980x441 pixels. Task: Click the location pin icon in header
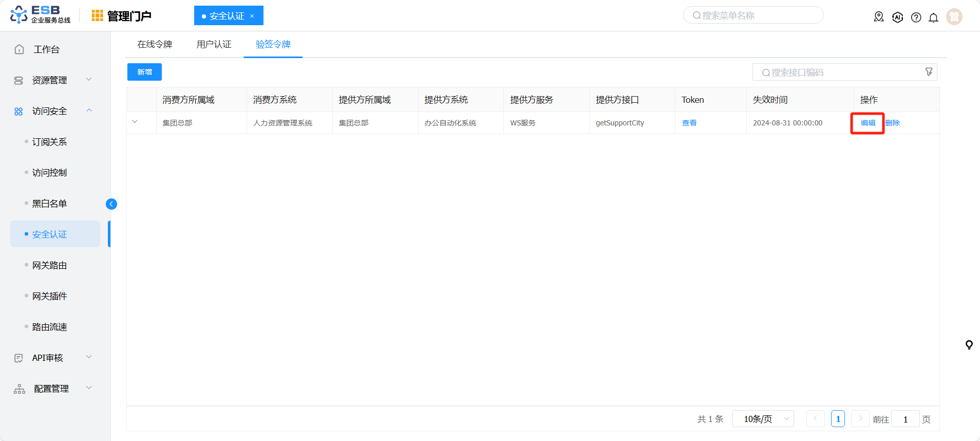(879, 17)
